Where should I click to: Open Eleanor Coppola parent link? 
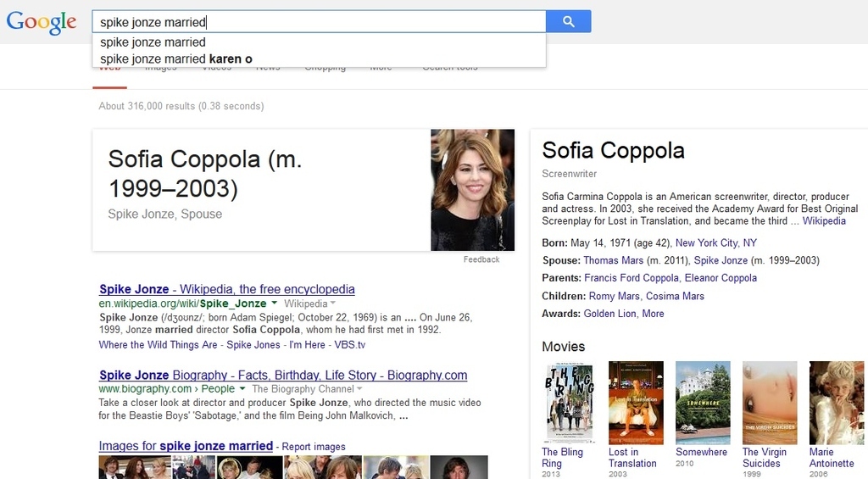(x=721, y=278)
